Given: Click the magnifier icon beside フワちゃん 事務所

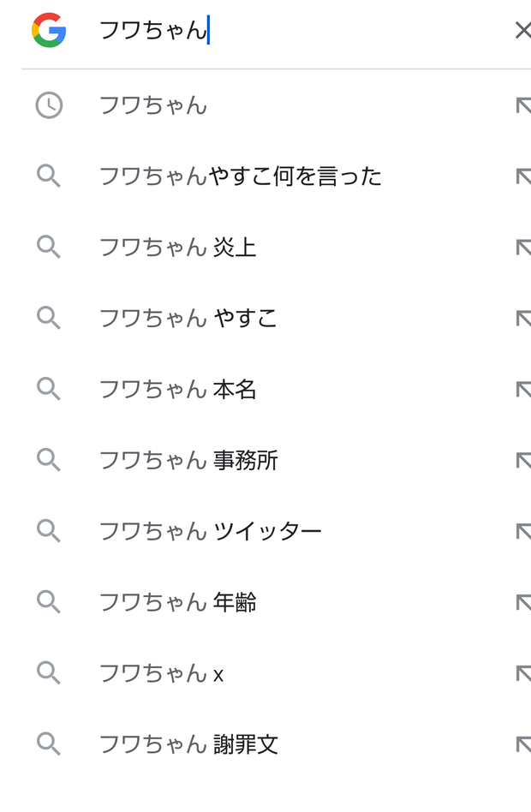Looking at the screenshot, I should point(49,460).
